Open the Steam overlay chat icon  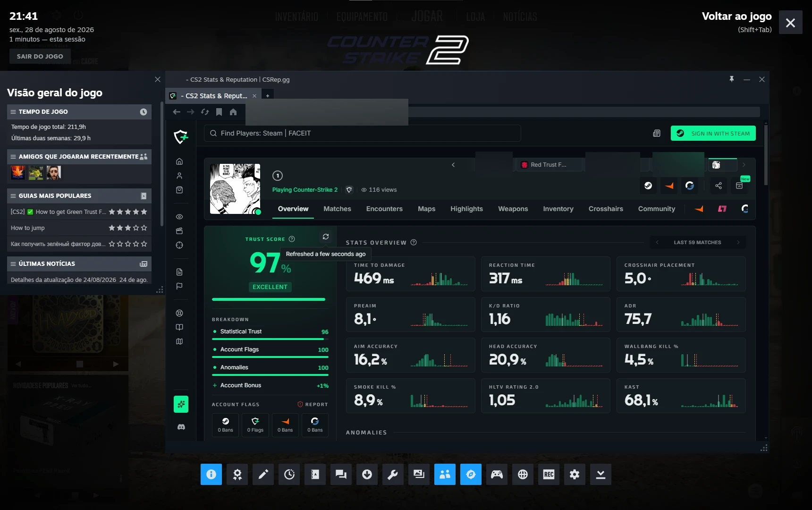(341, 475)
